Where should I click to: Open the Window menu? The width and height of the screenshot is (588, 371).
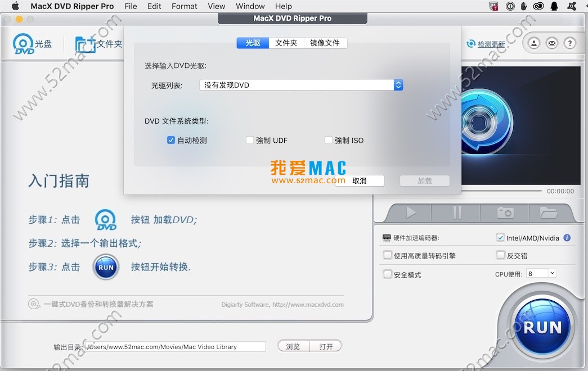click(x=250, y=6)
